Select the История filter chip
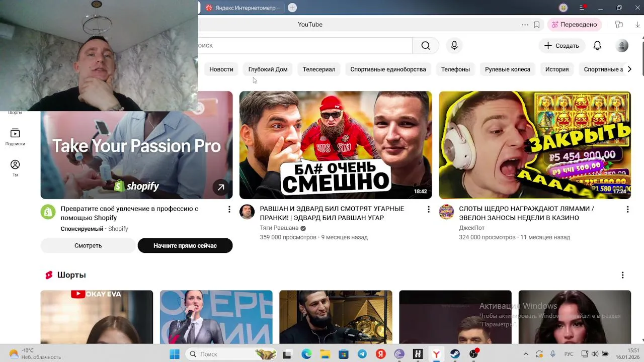The height and width of the screenshot is (362, 644). point(557,69)
